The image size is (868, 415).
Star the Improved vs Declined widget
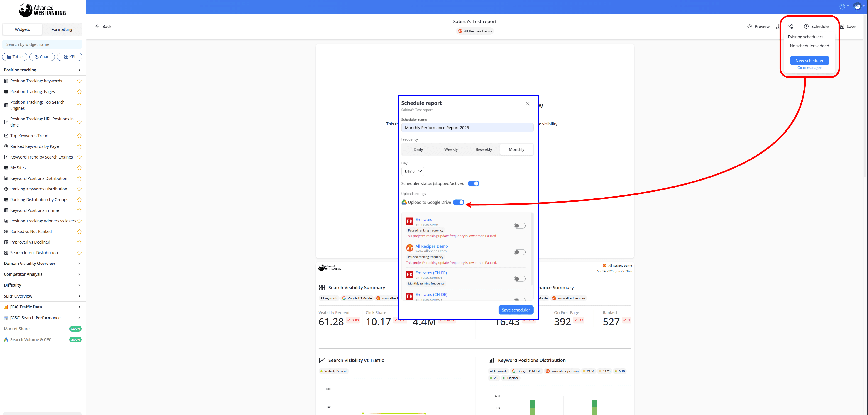coord(79,242)
